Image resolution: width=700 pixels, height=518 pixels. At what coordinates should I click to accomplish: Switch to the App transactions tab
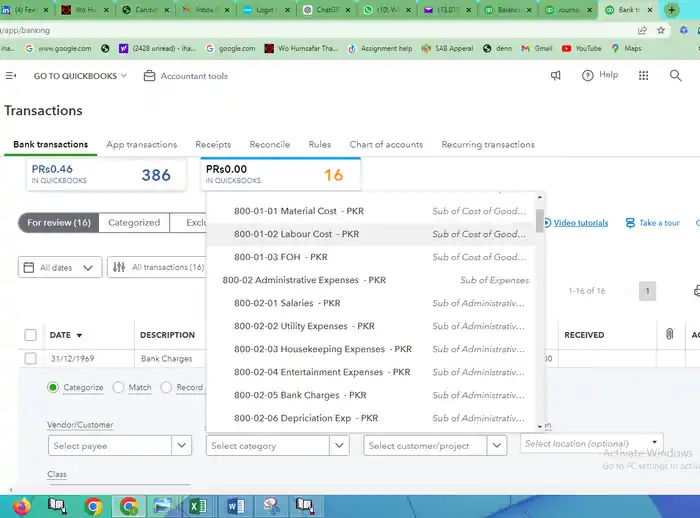click(x=142, y=145)
